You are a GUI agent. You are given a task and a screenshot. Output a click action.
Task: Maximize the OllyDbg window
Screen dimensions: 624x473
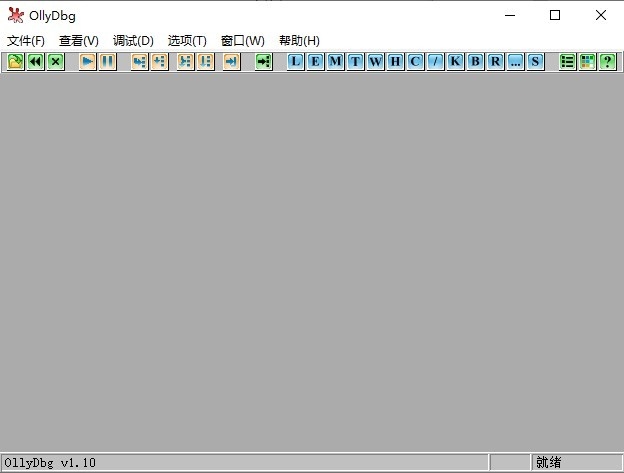pos(555,16)
